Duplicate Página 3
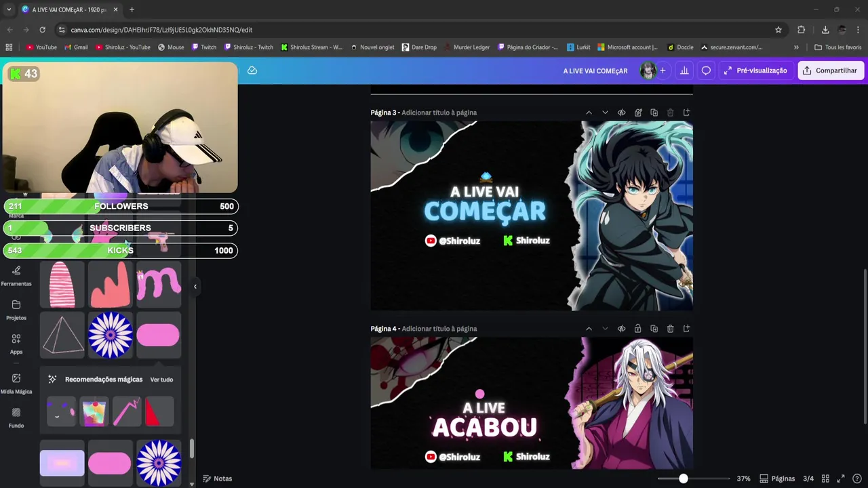This screenshot has height=488, width=868. tap(654, 113)
